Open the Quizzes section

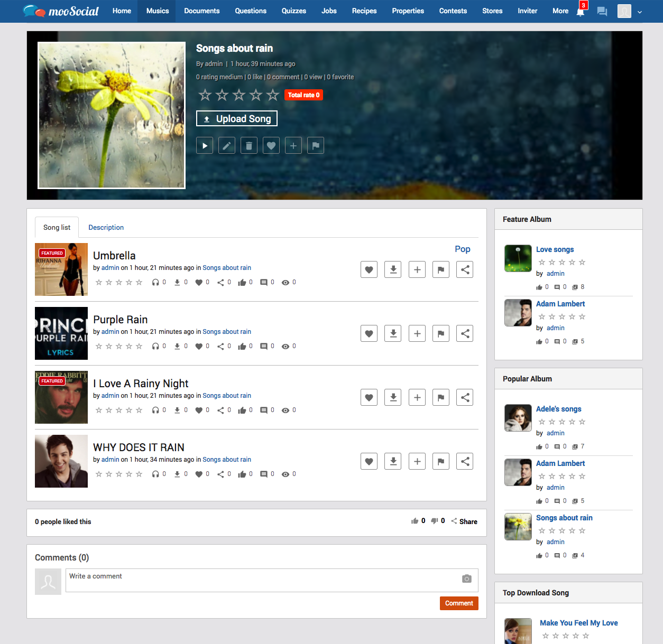pyautogui.click(x=294, y=11)
